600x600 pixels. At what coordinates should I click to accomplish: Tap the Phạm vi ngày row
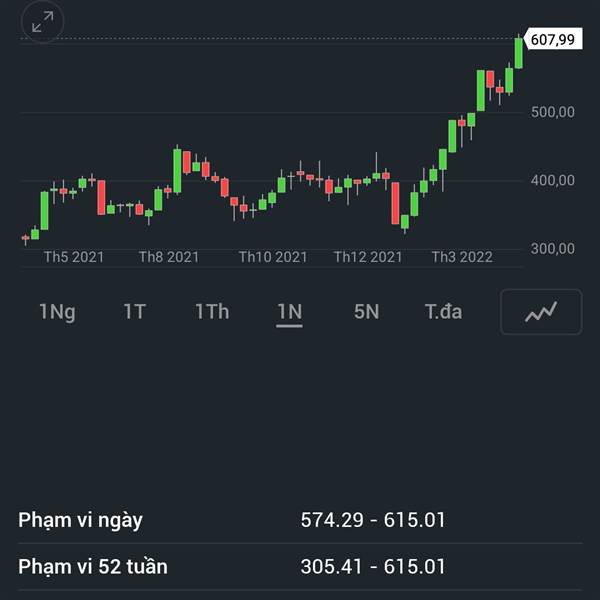(300, 520)
